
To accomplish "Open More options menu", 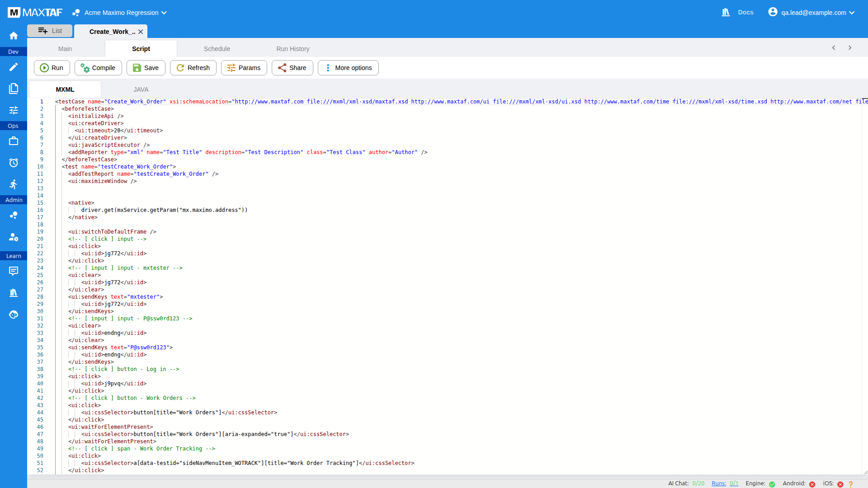I will pyautogui.click(x=348, y=68).
